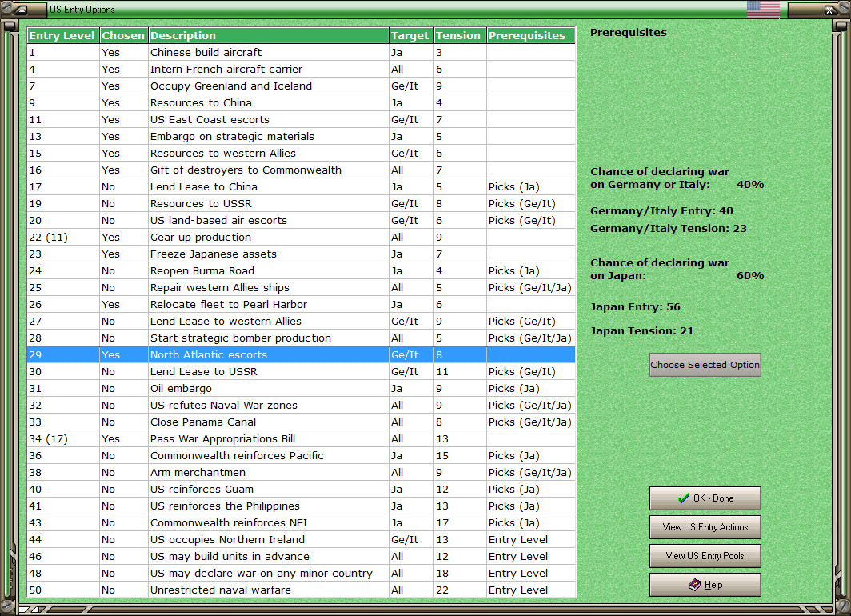Click Entry Level prerequisite of Unrestricted naval warfare

531,590
